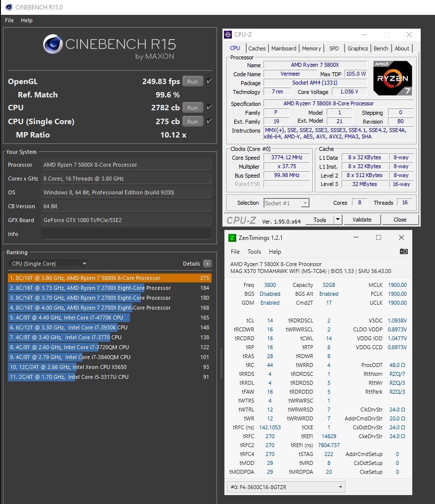Viewport: 435px width, 504px height.
Task: Select ranking row 2 Ryzen 7 2700X at 3.73 GHz
Action: pyautogui.click(x=110, y=288)
